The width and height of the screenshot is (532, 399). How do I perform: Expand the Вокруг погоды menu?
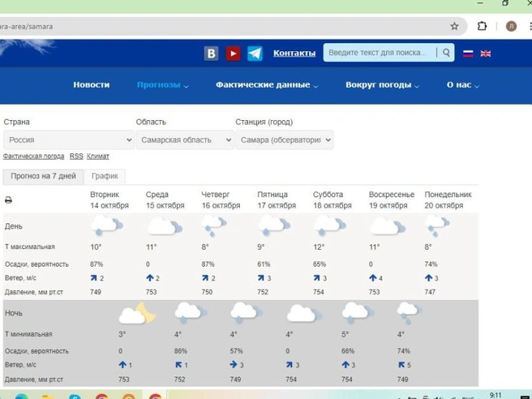coord(383,85)
